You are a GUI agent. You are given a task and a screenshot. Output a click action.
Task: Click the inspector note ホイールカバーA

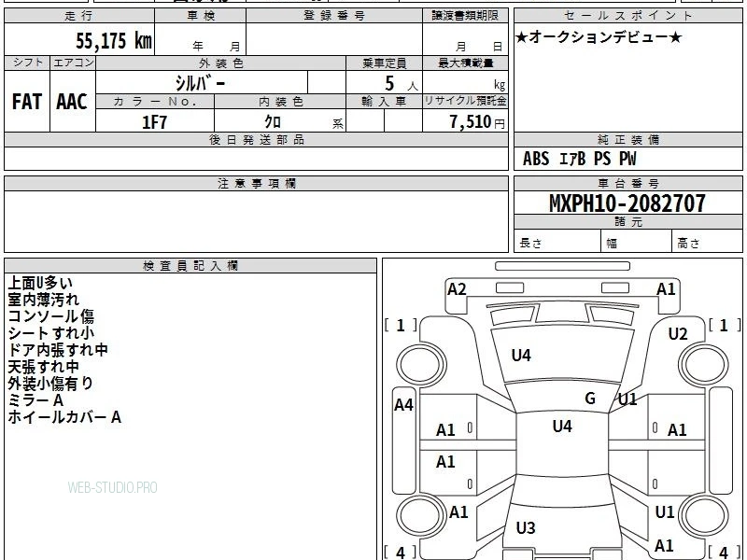coord(64,417)
